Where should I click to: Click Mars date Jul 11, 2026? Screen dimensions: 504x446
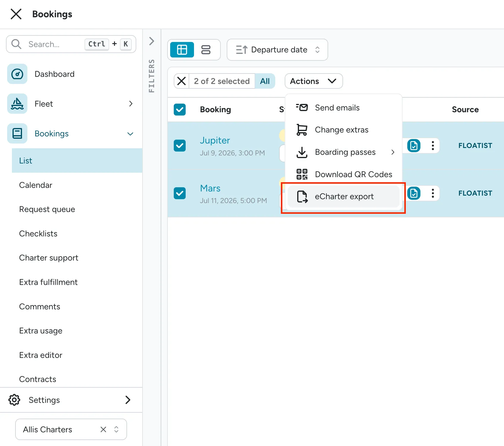(x=233, y=200)
